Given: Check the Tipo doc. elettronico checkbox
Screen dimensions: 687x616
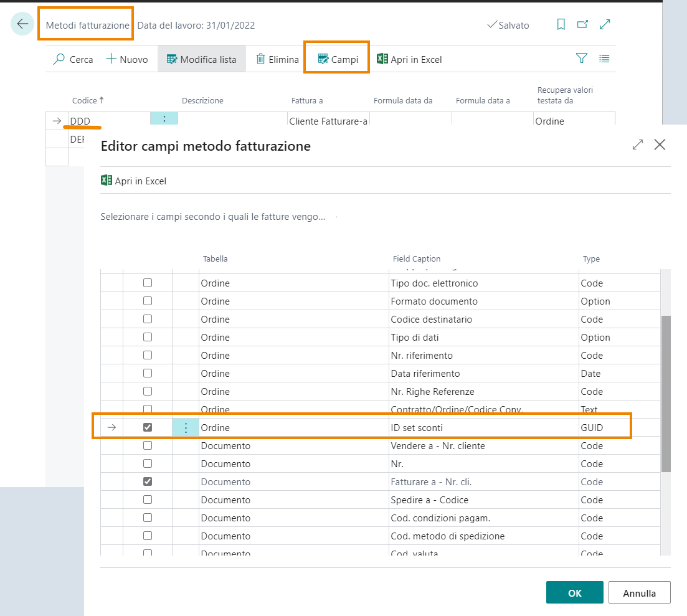Looking at the screenshot, I should [x=148, y=283].
